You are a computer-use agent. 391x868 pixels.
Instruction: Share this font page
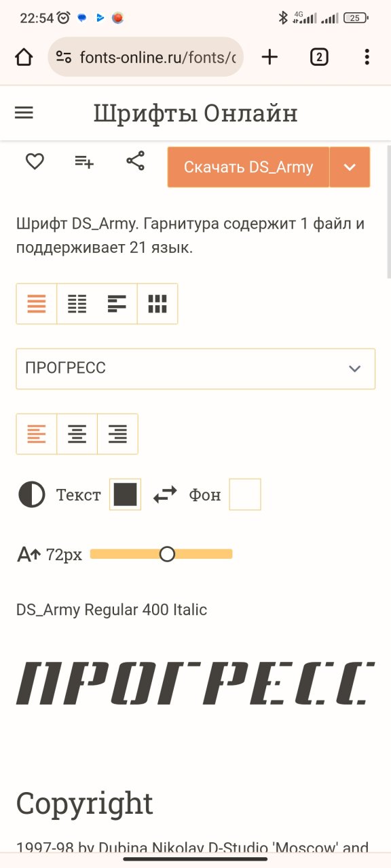click(136, 161)
